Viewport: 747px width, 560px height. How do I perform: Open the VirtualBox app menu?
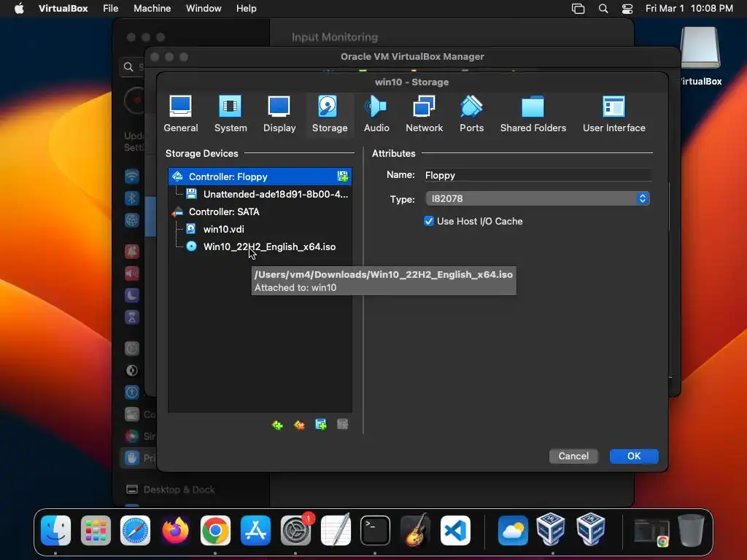point(63,9)
